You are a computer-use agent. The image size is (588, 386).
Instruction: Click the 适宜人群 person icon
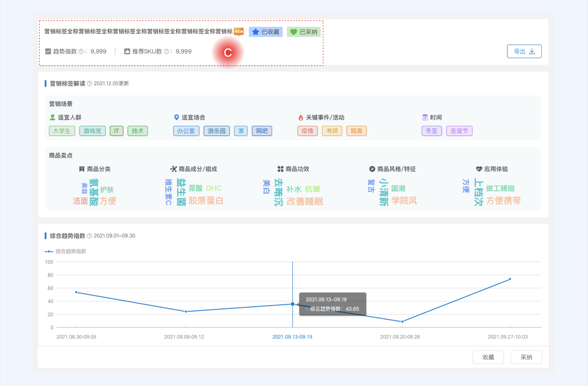tap(52, 117)
